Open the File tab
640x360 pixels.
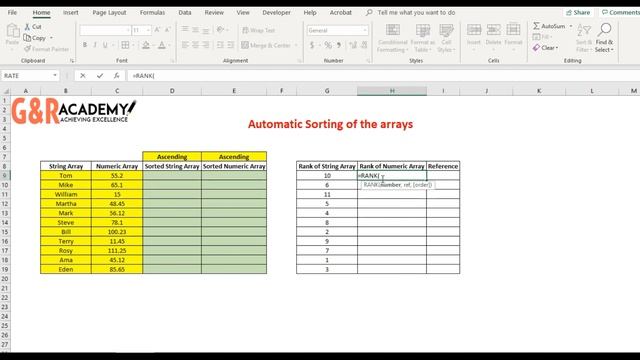coord(13,13)
